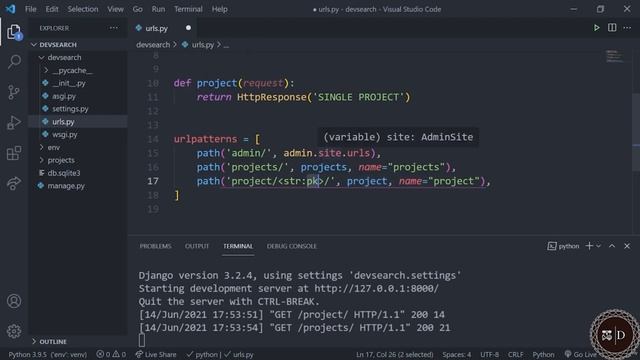Open the Search view icon

14,62
